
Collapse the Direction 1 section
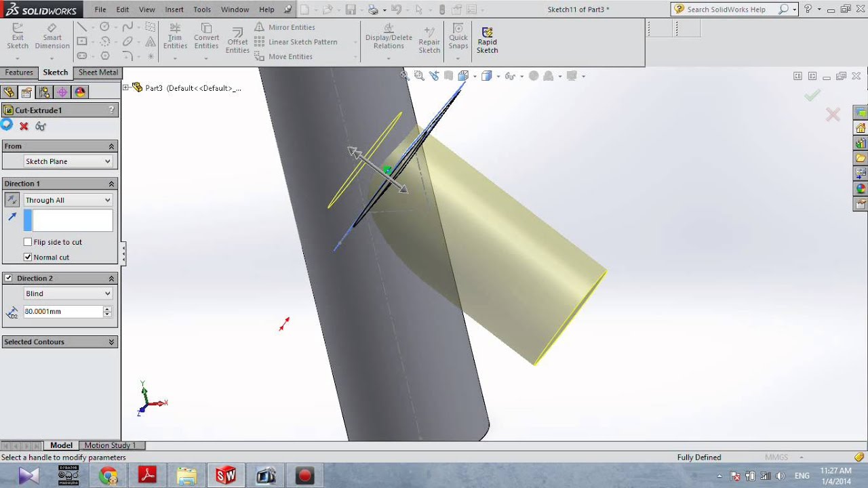[111, 184]
